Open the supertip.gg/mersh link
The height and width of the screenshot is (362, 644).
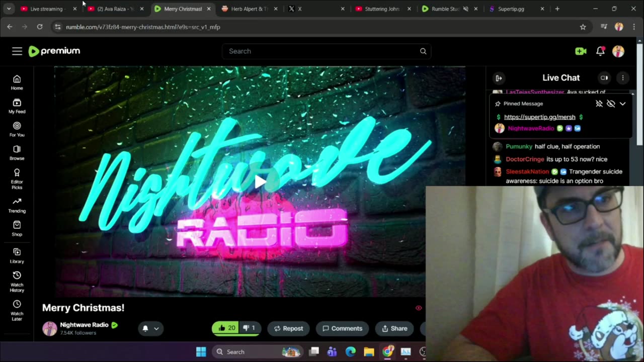coord(539,117)
